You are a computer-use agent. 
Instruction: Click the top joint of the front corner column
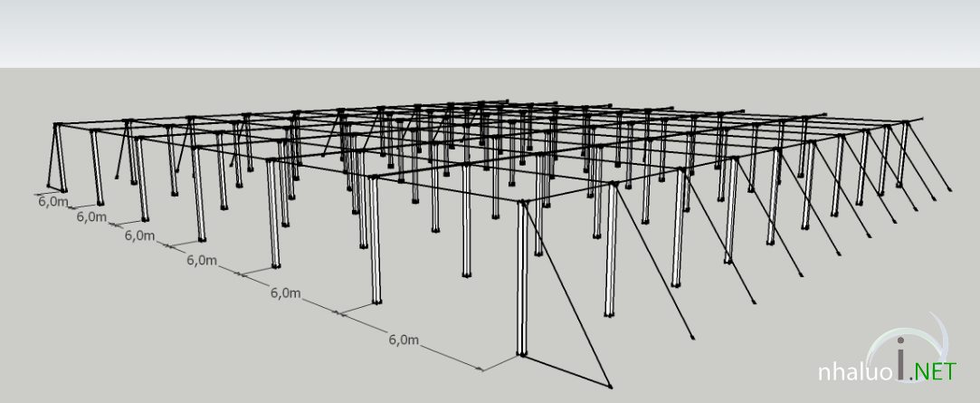pyautogui.click(x=522, y=204)
